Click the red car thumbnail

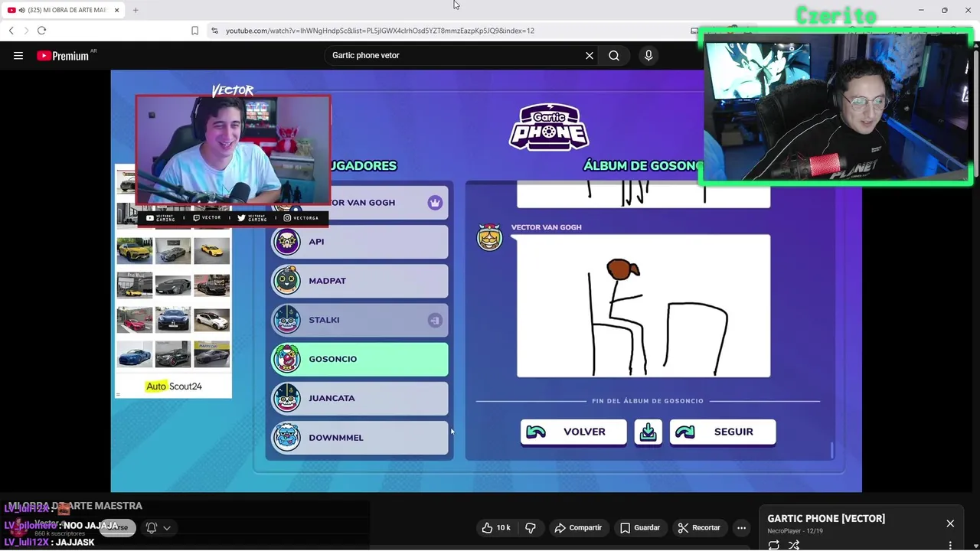tap(135, 320)
